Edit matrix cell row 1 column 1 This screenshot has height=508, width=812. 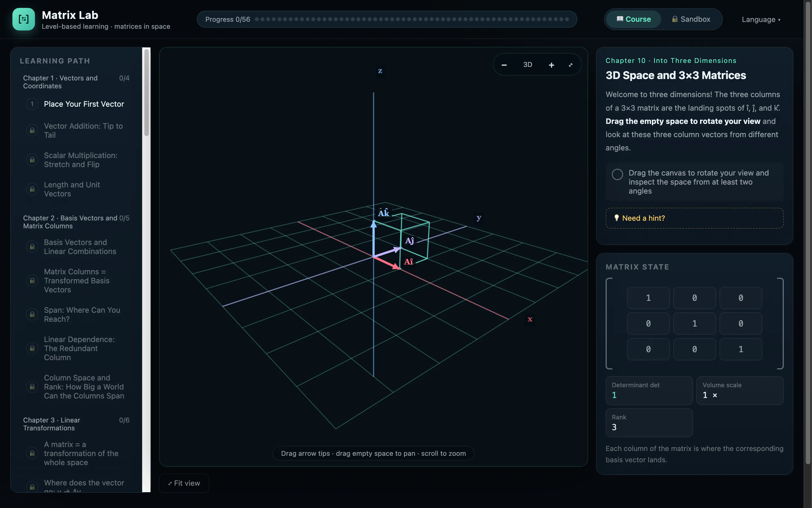tap(648, 298)
